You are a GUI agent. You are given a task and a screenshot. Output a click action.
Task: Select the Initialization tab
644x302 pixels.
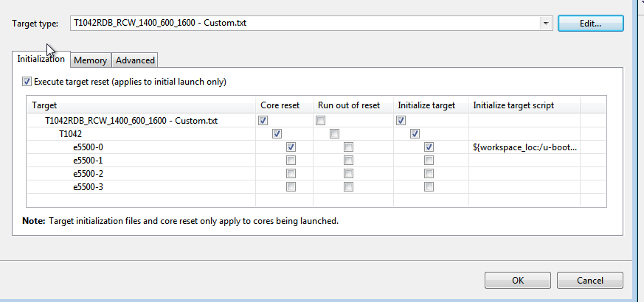point(41,59)
